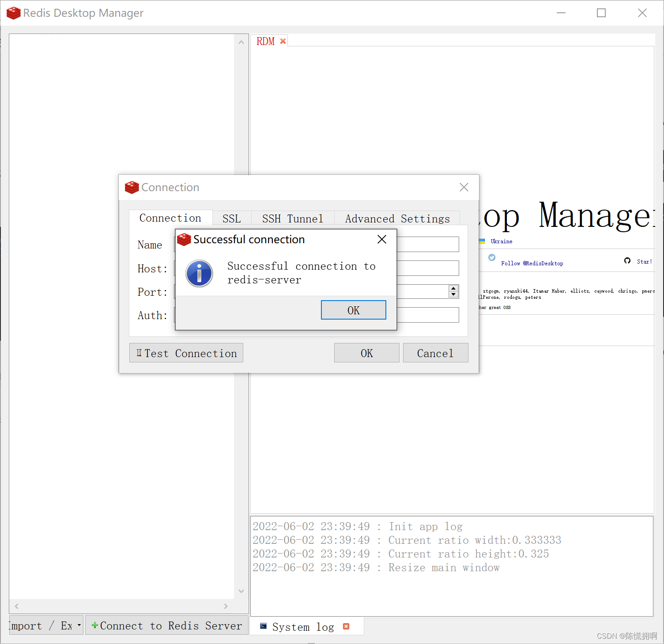
Task: Click the hourglass icon on Test Connection
Action: pos(139,353)
